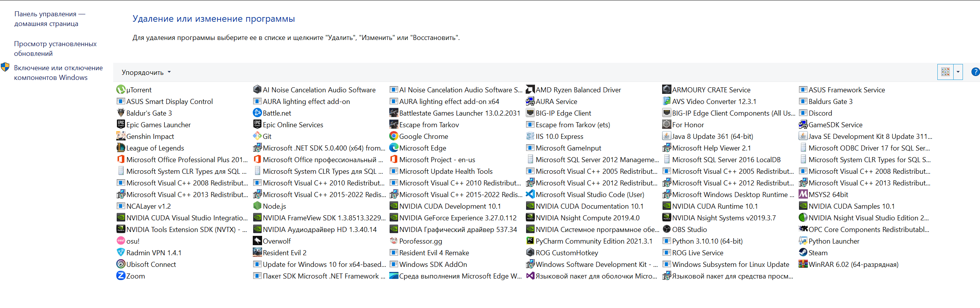This screenshot has width=980, height=308.
Task: Click the Microsoft Visual Studio Code icon
Action: point(530,194)
